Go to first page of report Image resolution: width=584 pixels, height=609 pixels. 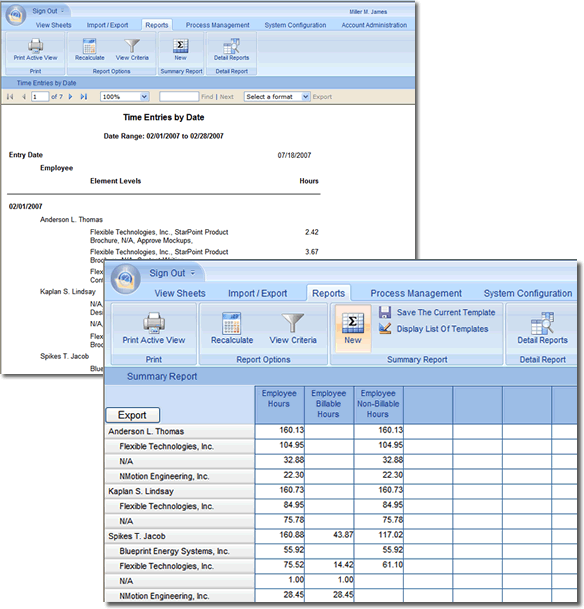point(10,97)
